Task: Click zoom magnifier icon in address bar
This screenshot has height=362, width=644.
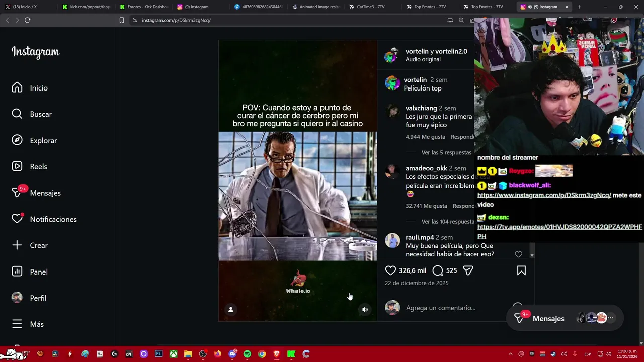Action: coord(461,20)
